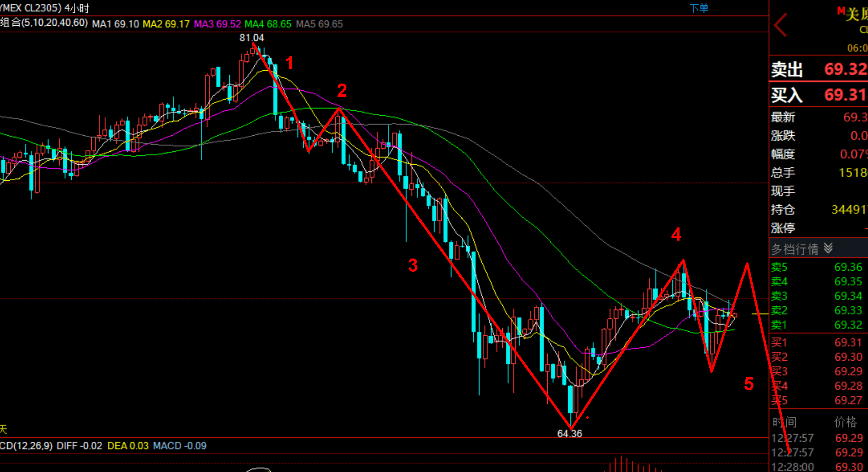Click the MA1 69.10 indicator label
The image size is (868, 472).
coord(115,24)
